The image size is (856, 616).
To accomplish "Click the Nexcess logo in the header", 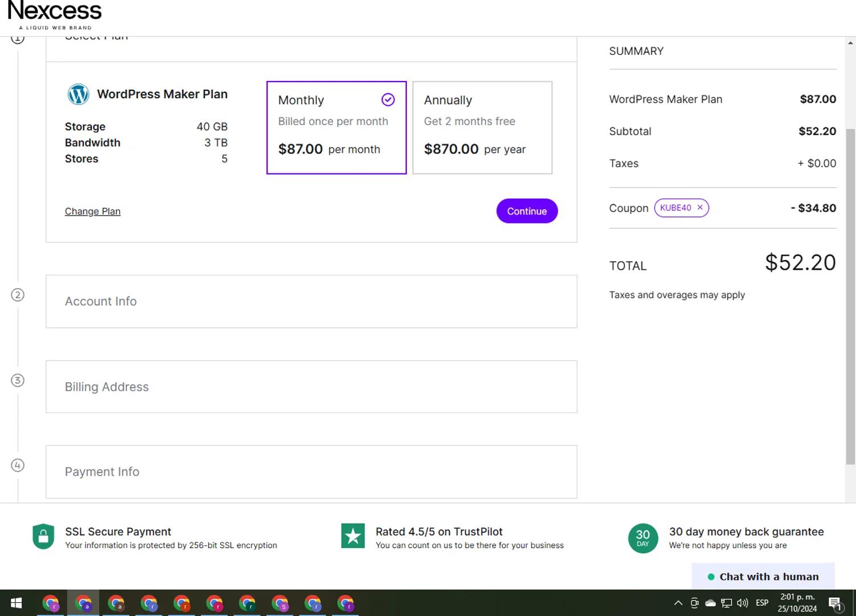I will [55, 15].
